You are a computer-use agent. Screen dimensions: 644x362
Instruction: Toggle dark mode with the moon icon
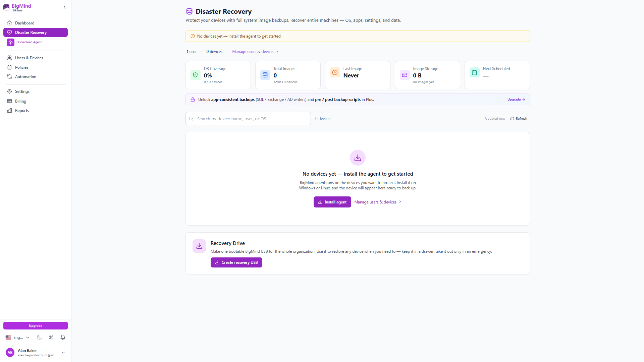click(x=40, y=338)
